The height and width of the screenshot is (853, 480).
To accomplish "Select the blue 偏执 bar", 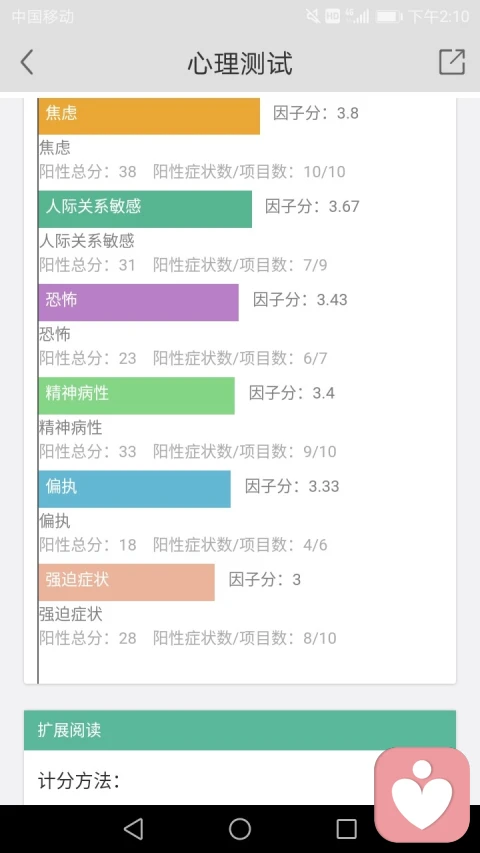I will tap(134, 489).
